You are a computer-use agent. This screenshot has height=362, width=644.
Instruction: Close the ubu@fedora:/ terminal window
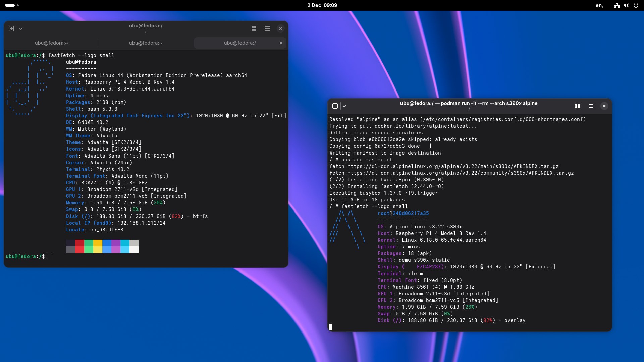point(281,28)
